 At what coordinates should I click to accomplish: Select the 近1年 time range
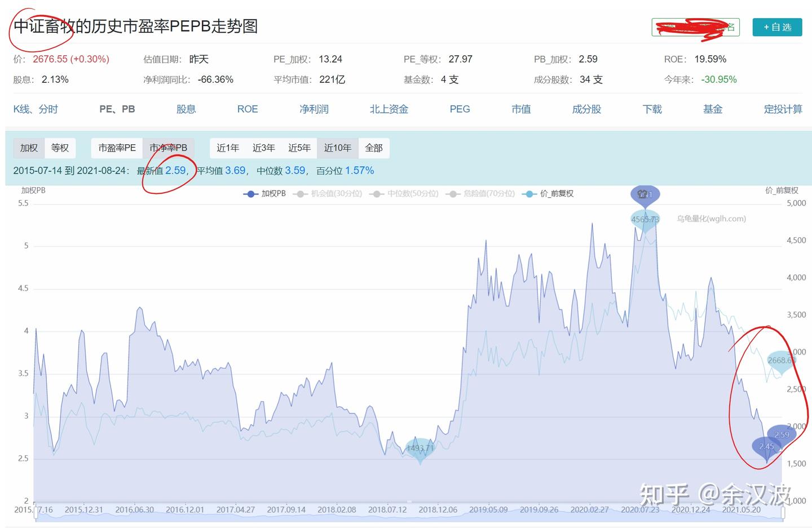(x=228, y=148)
